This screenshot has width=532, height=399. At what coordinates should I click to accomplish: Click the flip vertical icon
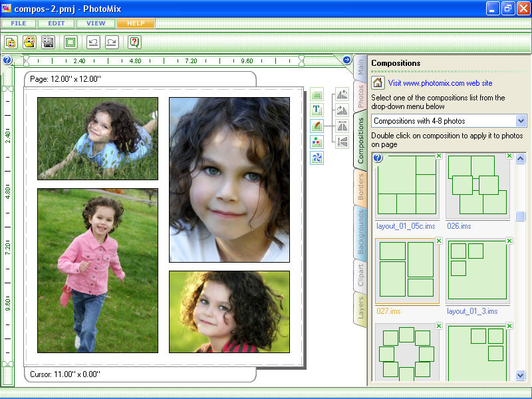342,142
